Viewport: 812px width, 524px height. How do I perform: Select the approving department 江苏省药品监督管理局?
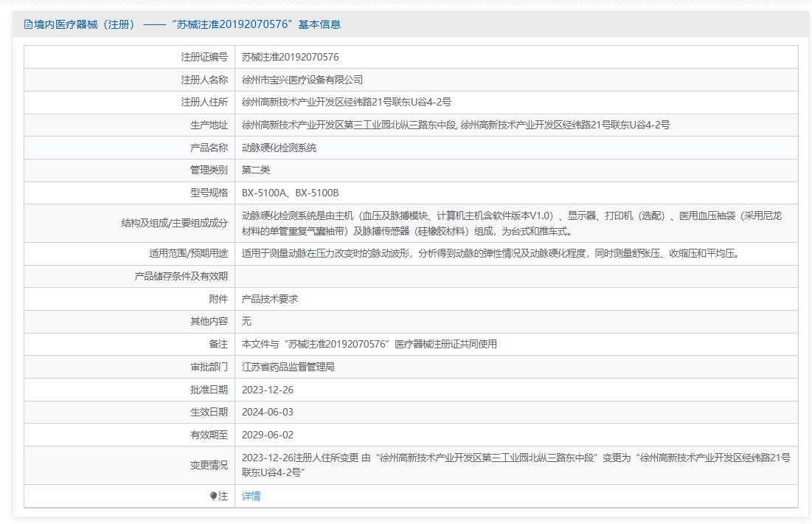pyautogui.click(x=288, y=367)
